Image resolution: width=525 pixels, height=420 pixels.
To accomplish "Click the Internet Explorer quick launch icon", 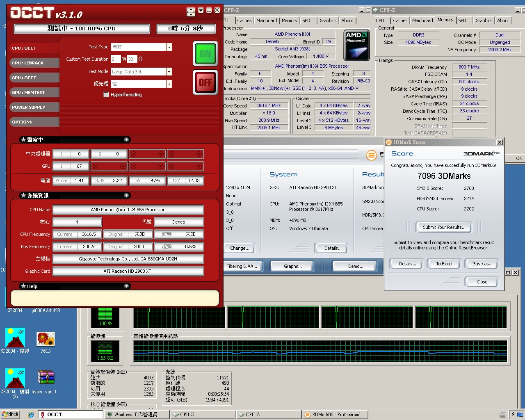I will (x=31, y=415).
